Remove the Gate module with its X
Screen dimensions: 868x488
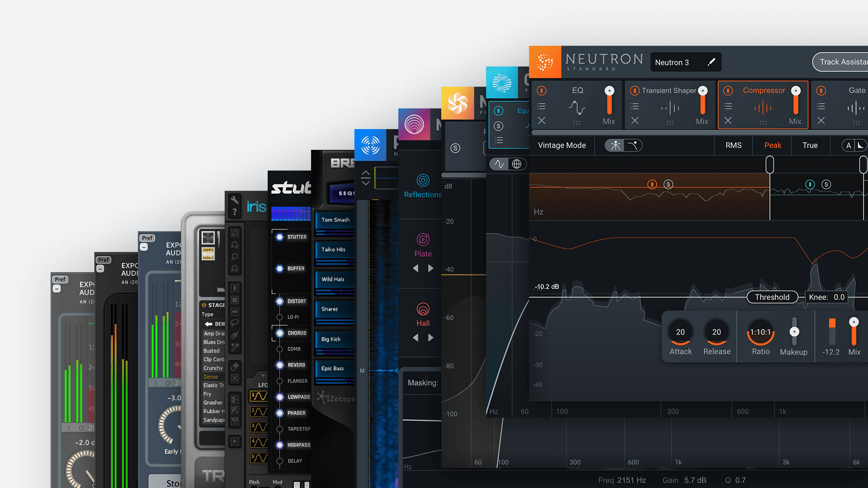point(821,120)
